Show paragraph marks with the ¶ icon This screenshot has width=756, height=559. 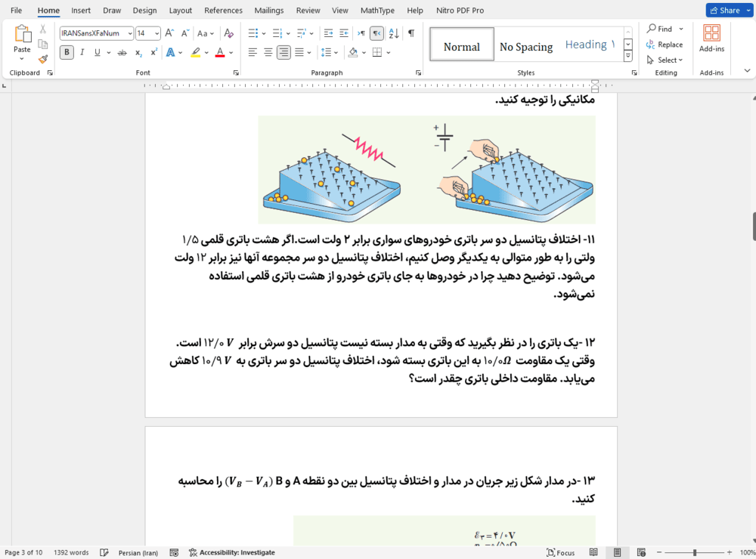coord(411,33)
